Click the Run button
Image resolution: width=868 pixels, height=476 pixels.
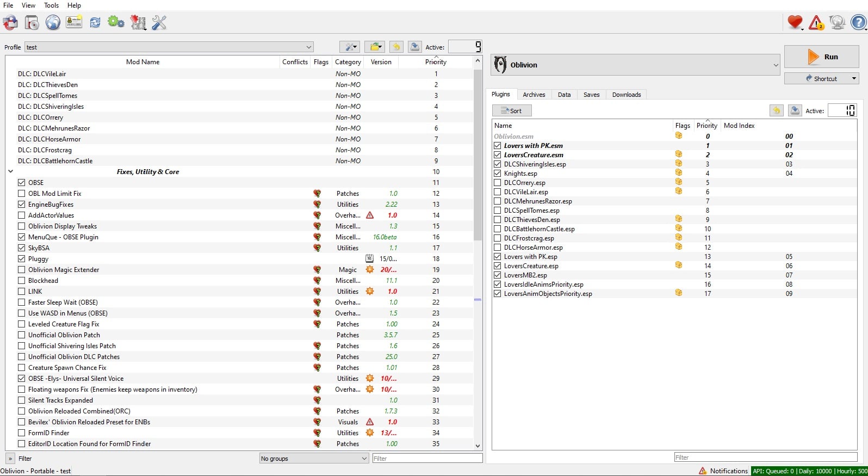821,57
